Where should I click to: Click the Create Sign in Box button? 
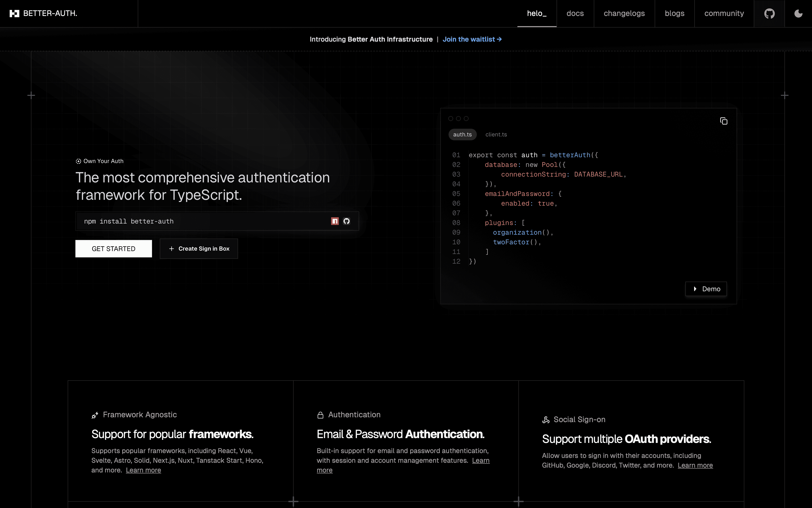pyautogui.click(x=199, y=249)
